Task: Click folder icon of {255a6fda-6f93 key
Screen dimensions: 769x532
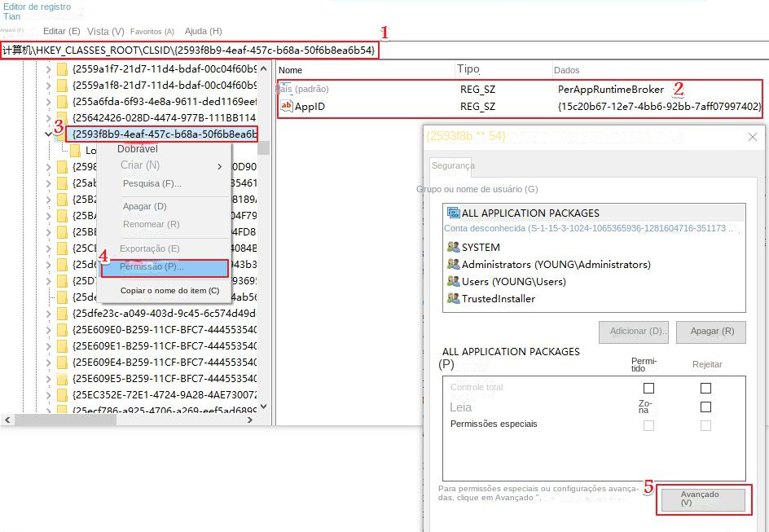Action: pos(62,102)
